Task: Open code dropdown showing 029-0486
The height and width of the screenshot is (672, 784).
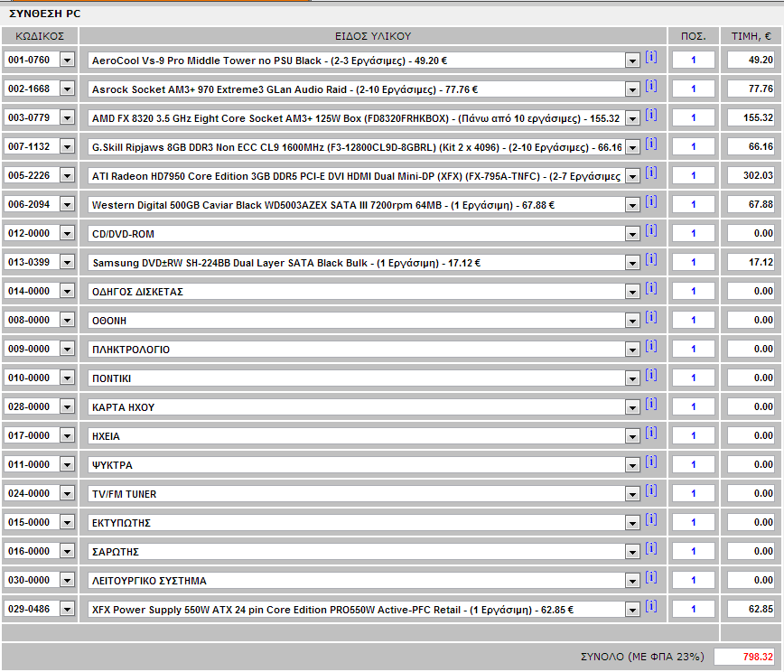Action: pyautogui.click(x=67, y=610)
